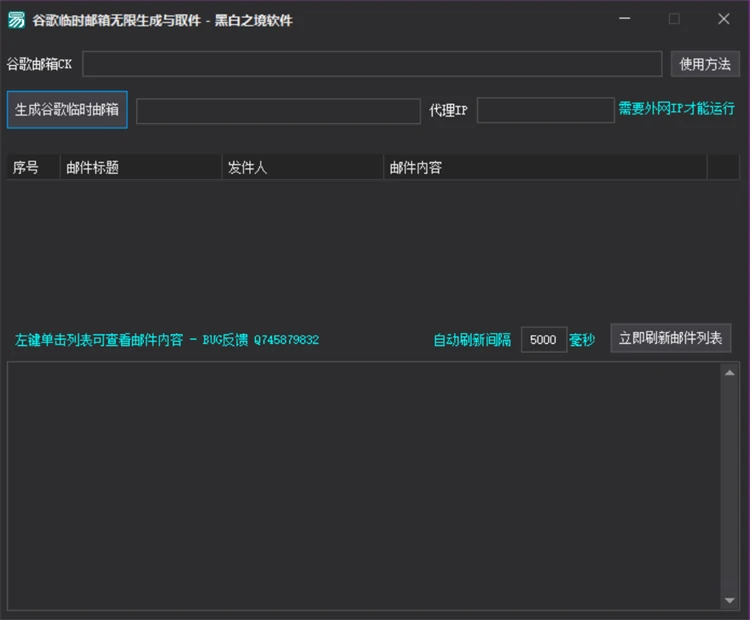Click the 发件人 column header
This screenshot has width=750, height=620.
pyautogui.click(x=303, y=167)
